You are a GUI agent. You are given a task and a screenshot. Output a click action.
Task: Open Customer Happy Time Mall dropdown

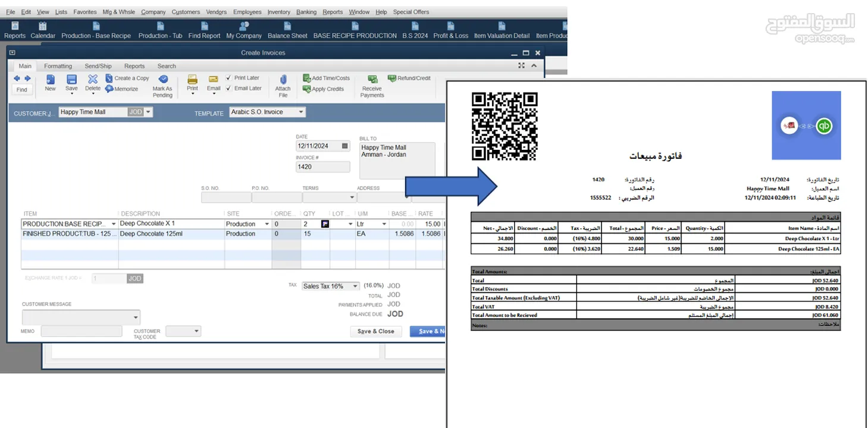tap(148, 112)
